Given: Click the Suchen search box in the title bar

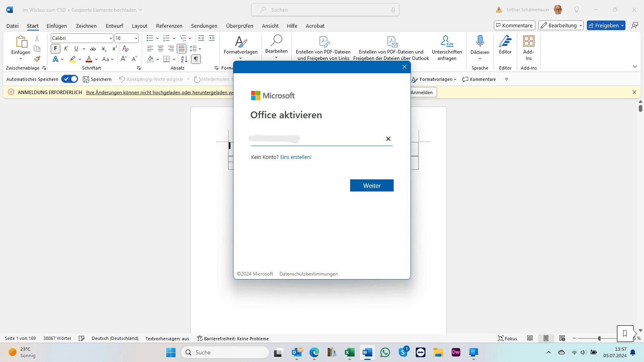Looking at the screenshot, I should click(x=325, y=10).
